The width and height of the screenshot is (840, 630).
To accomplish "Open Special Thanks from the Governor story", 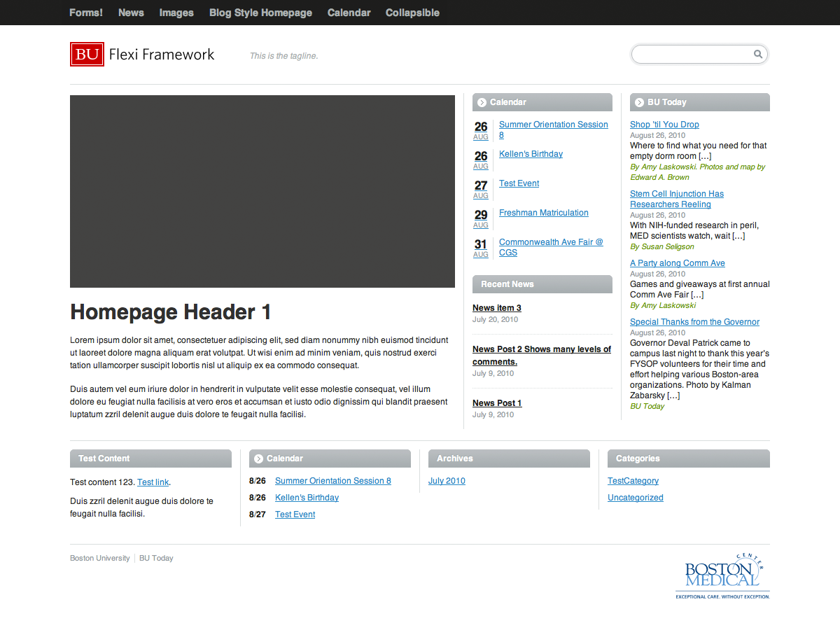I will (x=694, y=322).
